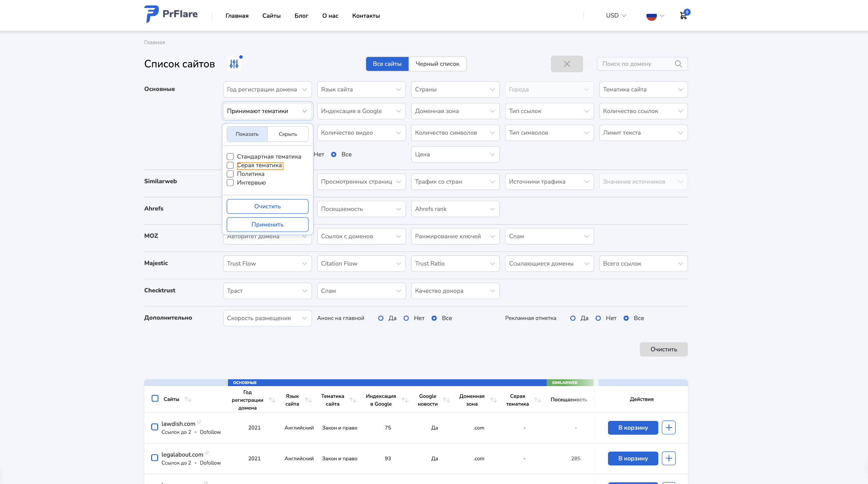Viewport: 868px width, 484px height.
Task: Sort by Сайты column arrows
Action: click(x=188, y=399)
